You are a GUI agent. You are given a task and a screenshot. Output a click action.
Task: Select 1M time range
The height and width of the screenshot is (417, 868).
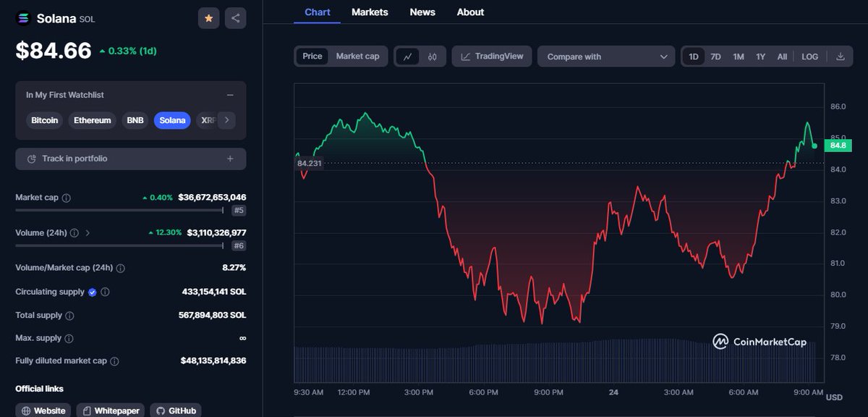pyautogui.click(x=739, y=56)
